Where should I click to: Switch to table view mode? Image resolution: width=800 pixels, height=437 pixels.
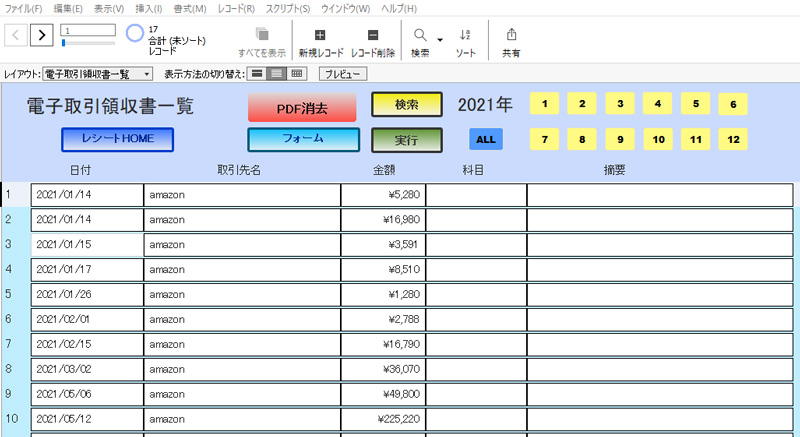click(x=297, y=74)
